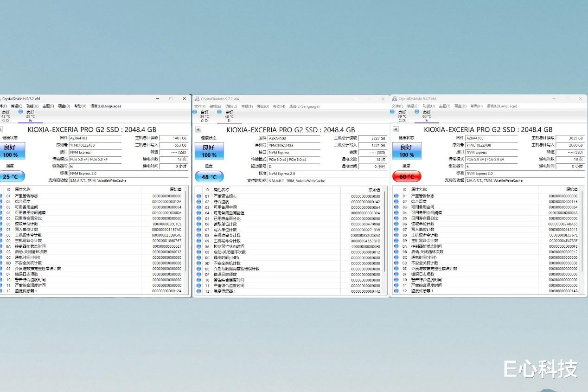588x392 pixels.
Task: Click status orb of row 0A in 48 °C window
Action: point(199,246)
